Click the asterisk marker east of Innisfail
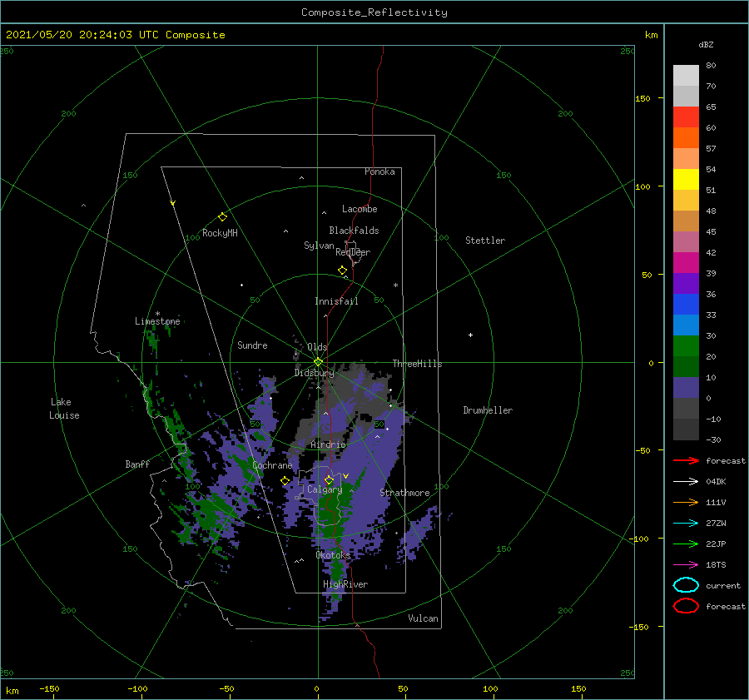The width and height of the screenshot is (749, 700). tap(395, 285)
